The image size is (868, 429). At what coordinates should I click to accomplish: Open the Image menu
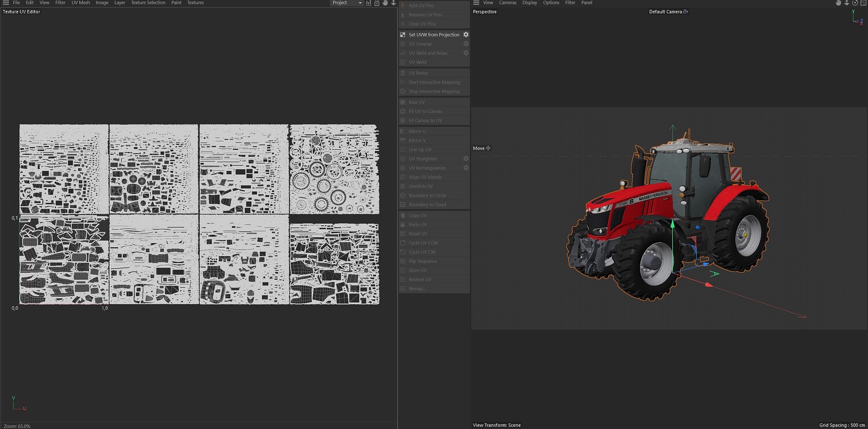pos(102,3)
